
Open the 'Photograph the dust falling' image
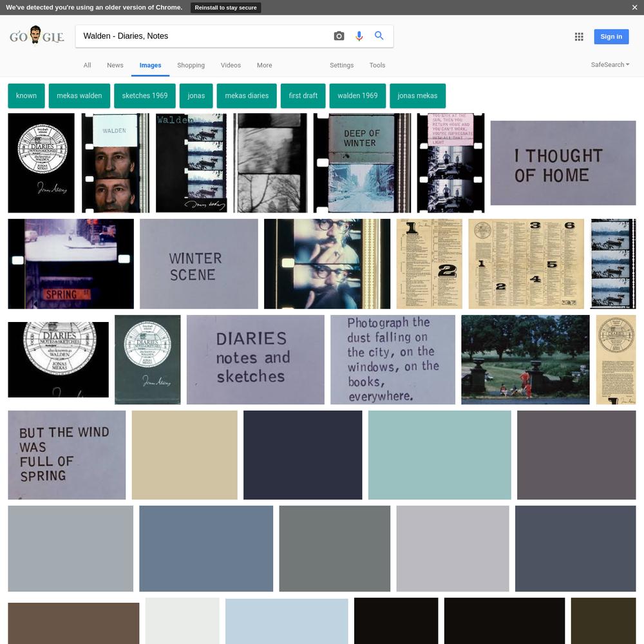coord(393,359)
